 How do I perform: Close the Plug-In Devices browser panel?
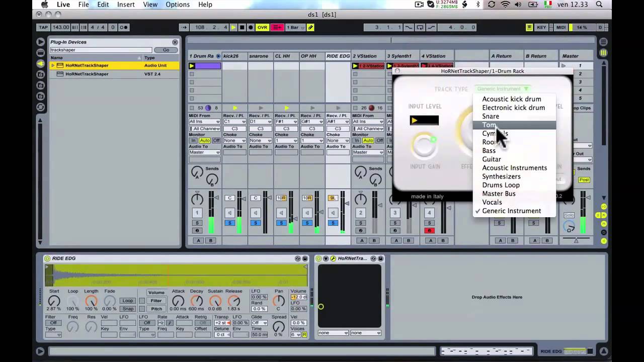point(175,42)
